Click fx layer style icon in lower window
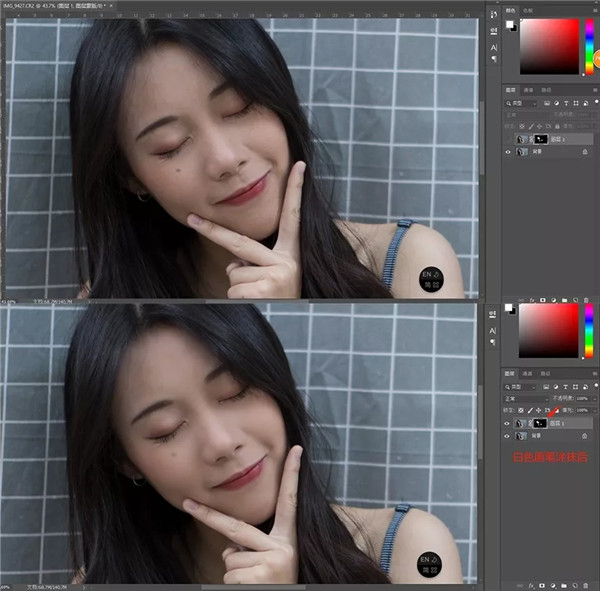This screenshot has width=600, height=591. [532, 586]
